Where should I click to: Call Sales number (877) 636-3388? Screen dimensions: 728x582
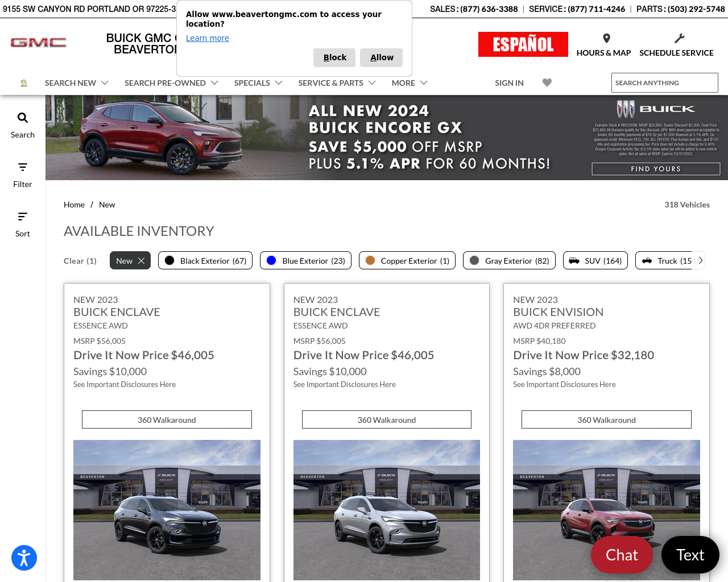[489, 9]
